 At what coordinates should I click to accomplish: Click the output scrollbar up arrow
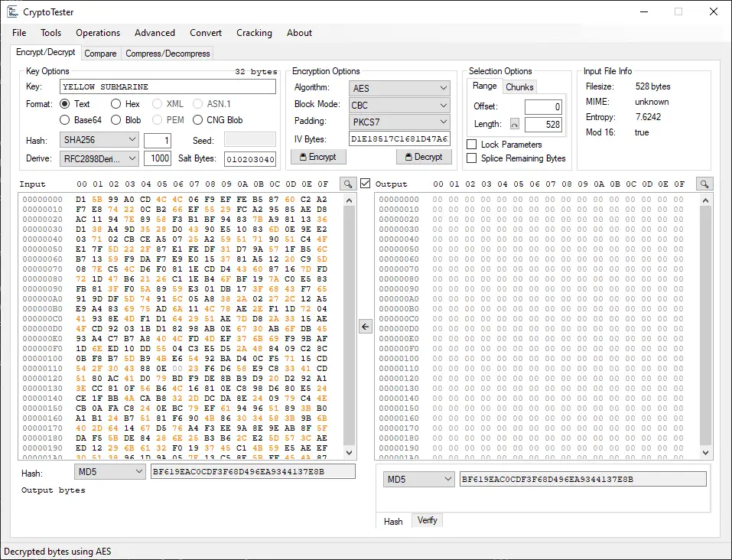point(705,200)
